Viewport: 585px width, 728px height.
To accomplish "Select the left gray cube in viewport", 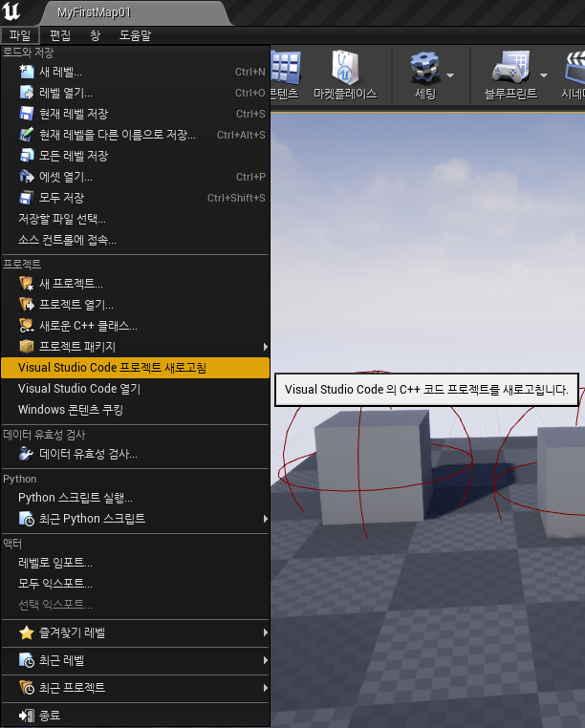I will pyautogui.click(x=373, y=468).
